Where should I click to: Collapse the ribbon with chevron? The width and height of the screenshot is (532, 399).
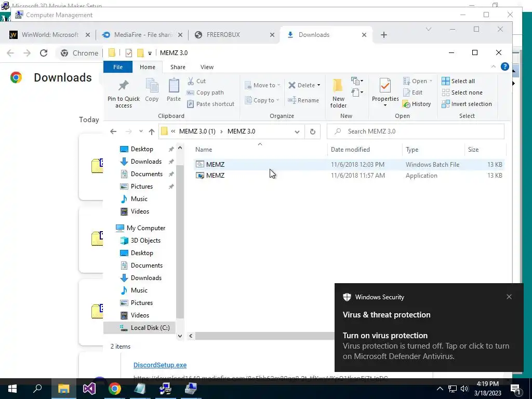click(494, 67)
